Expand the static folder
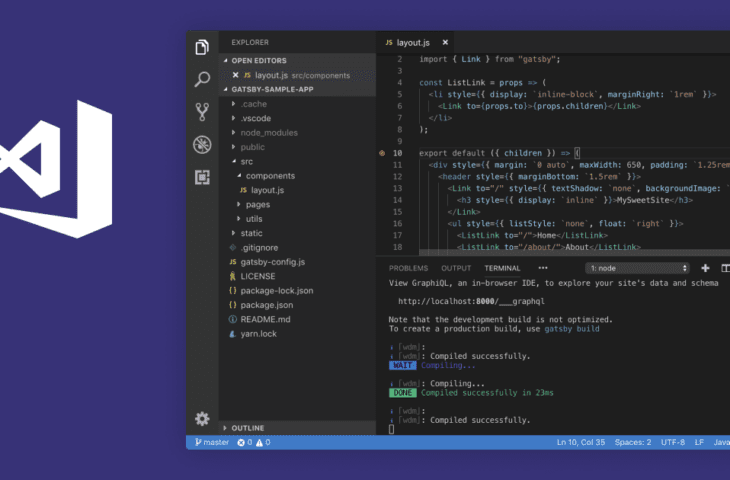 [297, 233]
